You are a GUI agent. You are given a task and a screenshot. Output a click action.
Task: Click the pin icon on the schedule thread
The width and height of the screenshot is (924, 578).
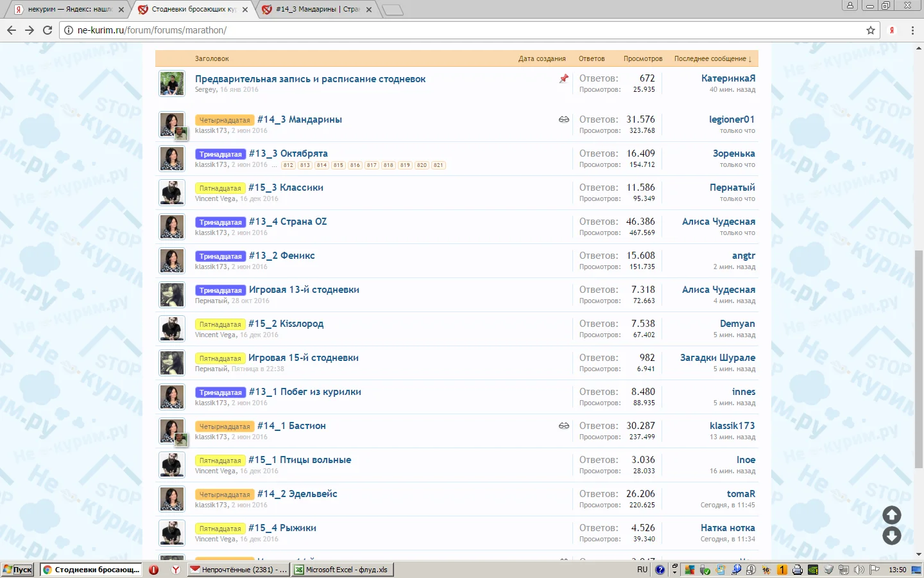point(563,79)
